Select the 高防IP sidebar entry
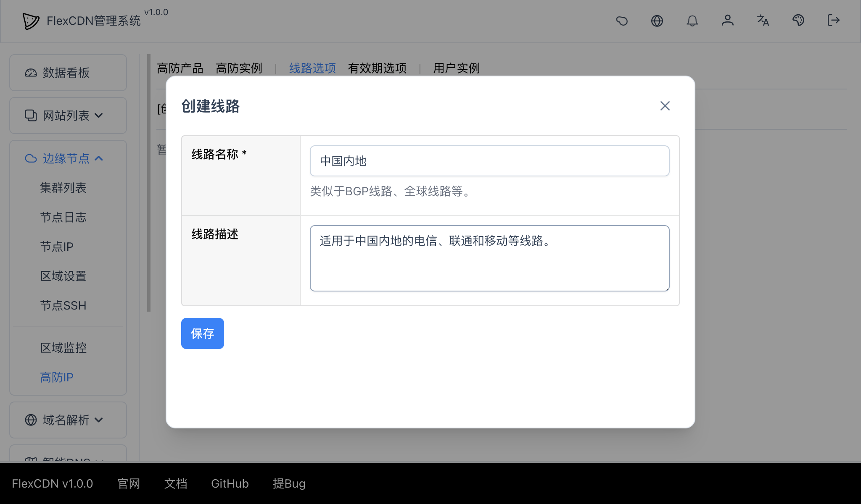861x504 pixels. coord(56,377)
